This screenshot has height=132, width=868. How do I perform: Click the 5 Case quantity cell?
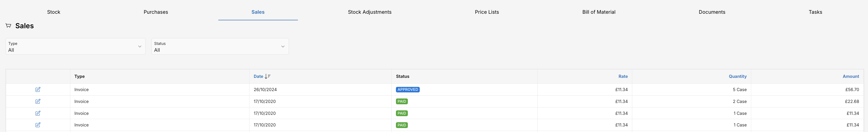coord(740,89)
